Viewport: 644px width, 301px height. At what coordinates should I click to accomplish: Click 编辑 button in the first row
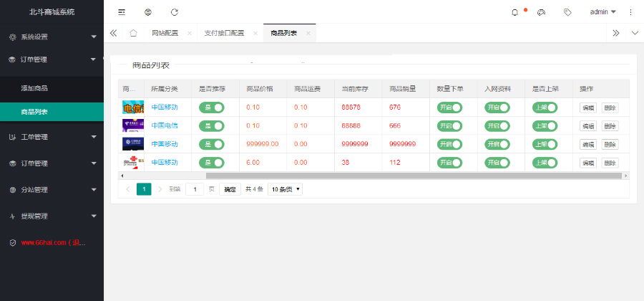[x=587, y=107]
